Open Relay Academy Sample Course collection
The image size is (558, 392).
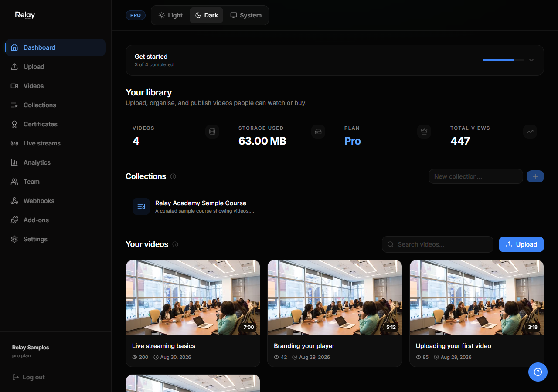(194, 206)
